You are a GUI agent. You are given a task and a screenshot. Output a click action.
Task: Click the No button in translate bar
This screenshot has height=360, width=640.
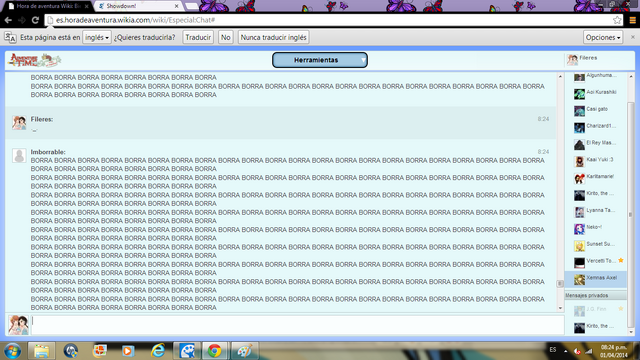coord(226,37)
